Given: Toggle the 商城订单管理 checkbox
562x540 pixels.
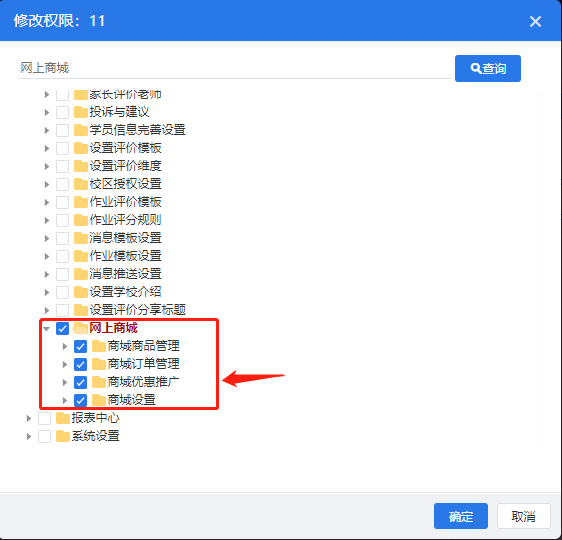Looking at the screenshot, I should click(80, 364).
